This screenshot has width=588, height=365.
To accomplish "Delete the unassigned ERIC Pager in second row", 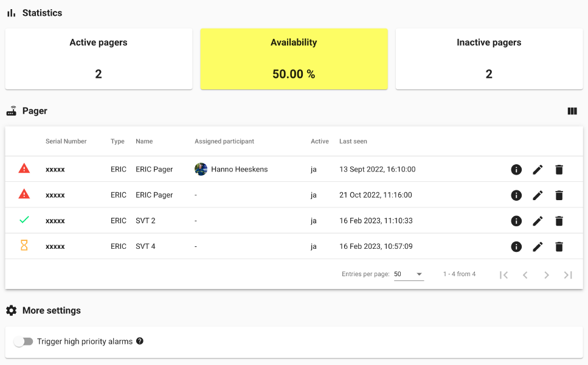I will point(559,195).
